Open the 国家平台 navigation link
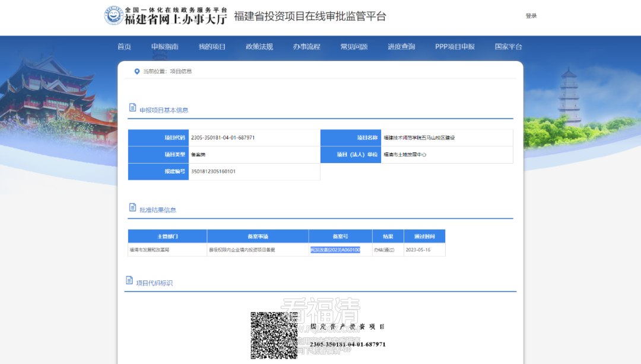This screenshot has width=641, height=364. (509, 47)
